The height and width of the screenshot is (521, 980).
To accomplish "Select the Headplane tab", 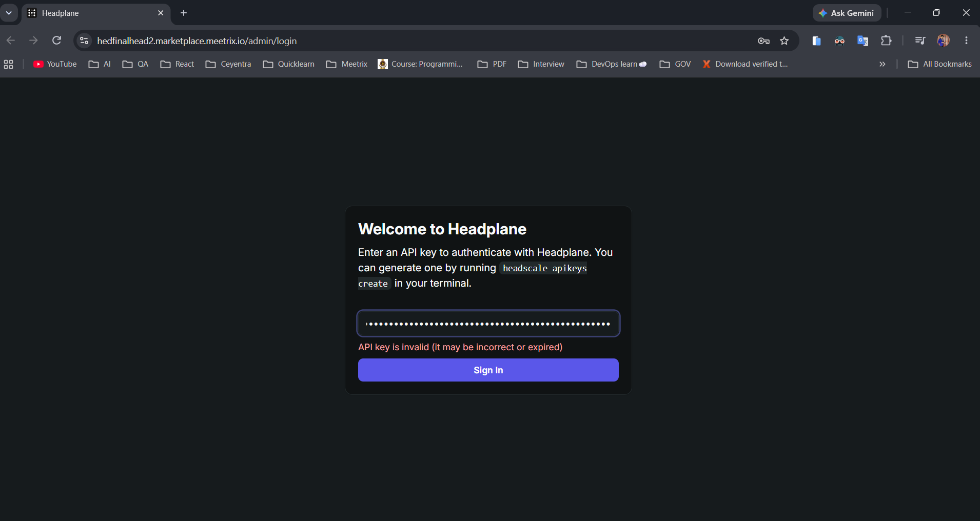I will (x=95, y=13).
